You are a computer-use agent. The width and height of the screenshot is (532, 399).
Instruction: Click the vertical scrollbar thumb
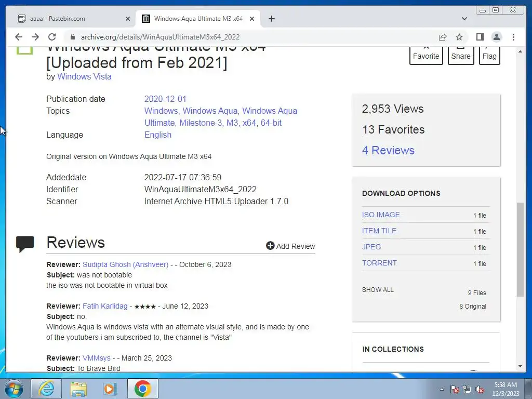520,250
